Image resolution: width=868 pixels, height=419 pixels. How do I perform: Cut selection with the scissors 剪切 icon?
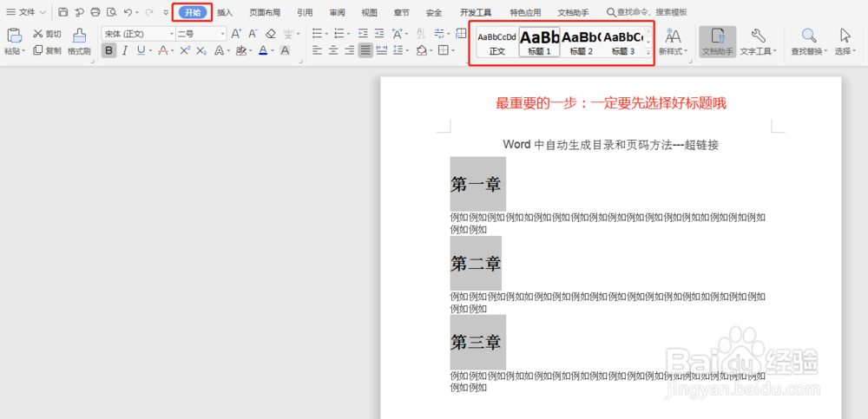(x=47, y=34)
